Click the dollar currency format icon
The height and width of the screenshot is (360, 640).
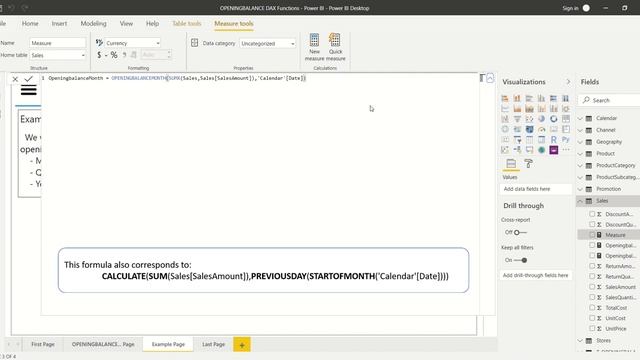point(99,55)
